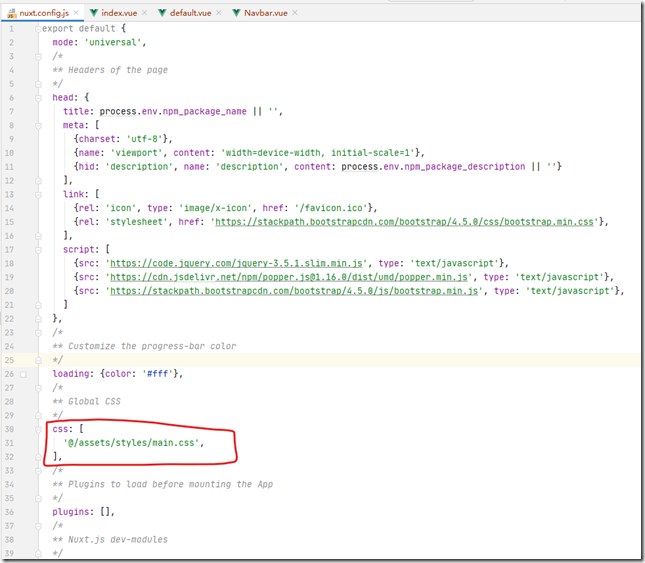Screen dimensions: 645x563
Task: Click the Vue icon on default.vue tab
Action: click(162, 13)
